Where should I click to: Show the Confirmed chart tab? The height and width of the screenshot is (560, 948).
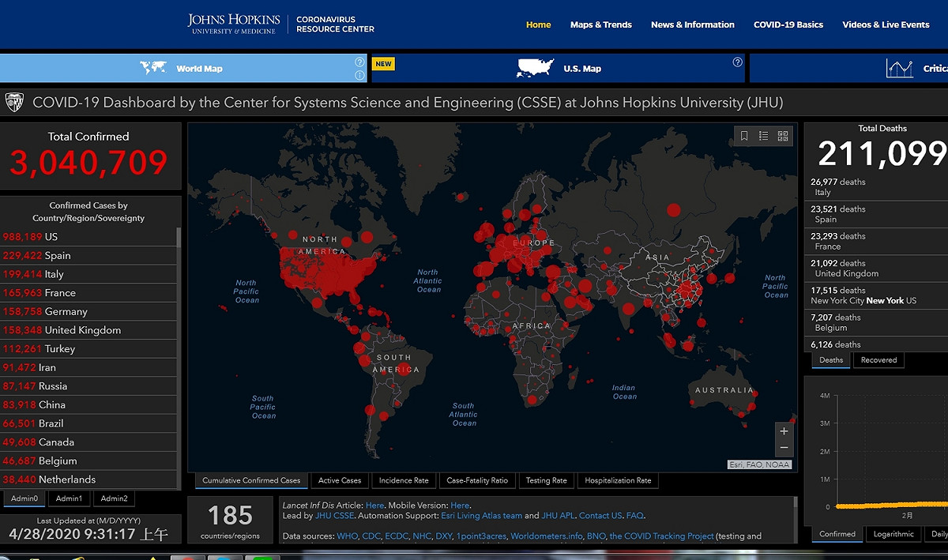point(837,534)
